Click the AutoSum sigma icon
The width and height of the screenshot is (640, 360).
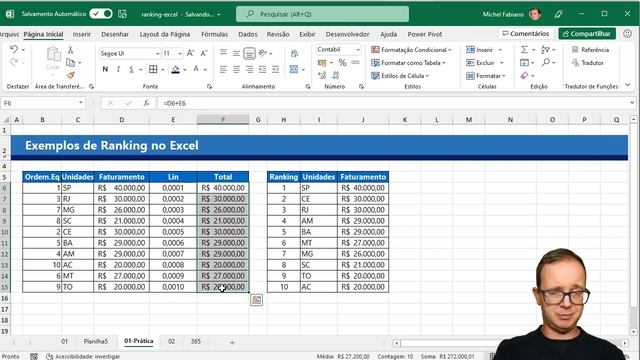(x=524, y=50)
